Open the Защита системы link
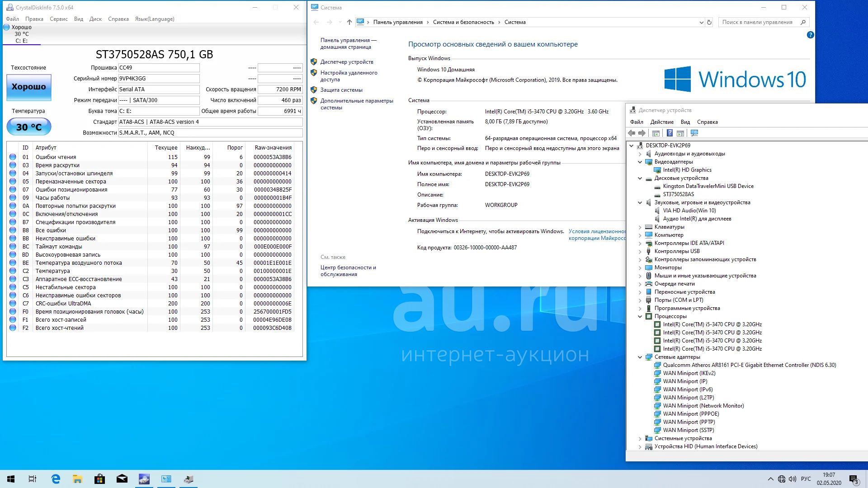This screenshot has width=868, height=488. coord(341,90)
